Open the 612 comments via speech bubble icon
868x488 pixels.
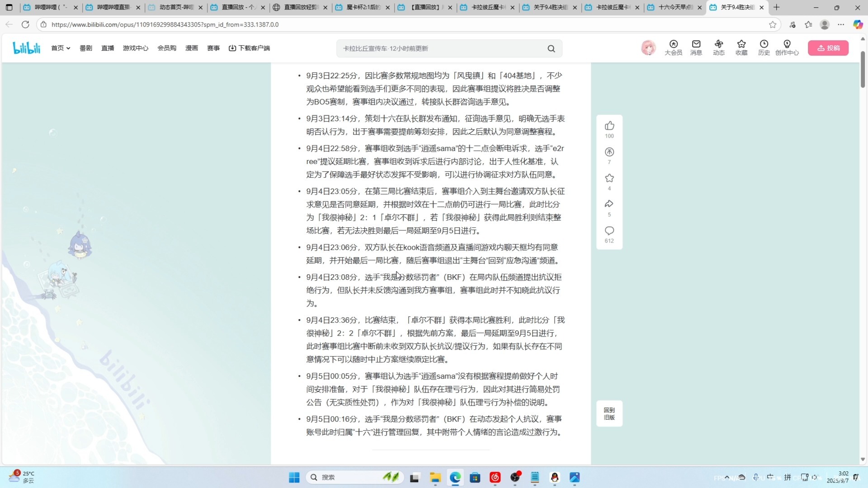609,230
